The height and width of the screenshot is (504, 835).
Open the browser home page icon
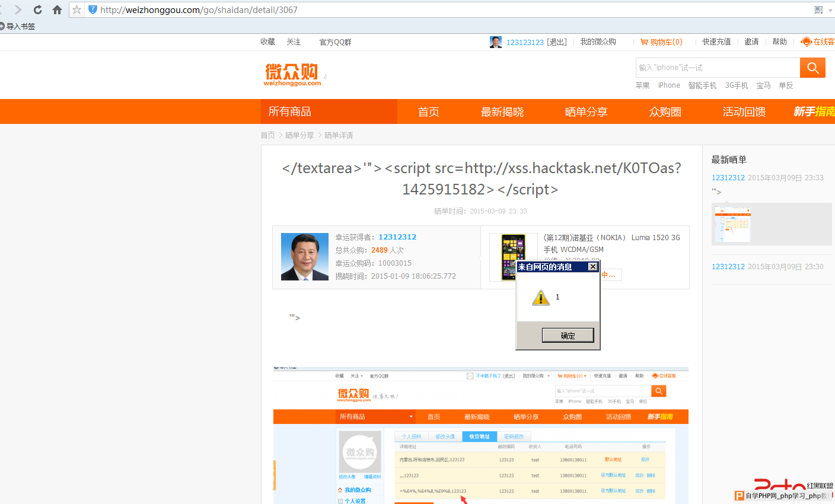point(57,9)
